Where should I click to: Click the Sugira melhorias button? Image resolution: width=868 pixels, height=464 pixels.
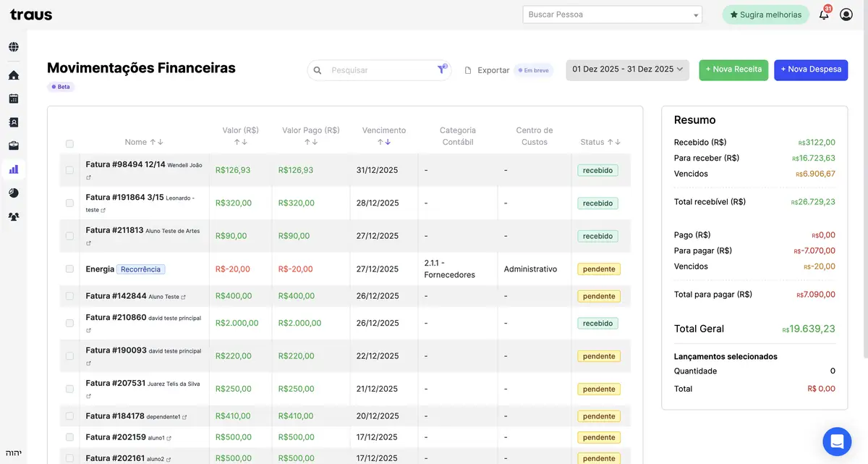[x=765, y=14]
